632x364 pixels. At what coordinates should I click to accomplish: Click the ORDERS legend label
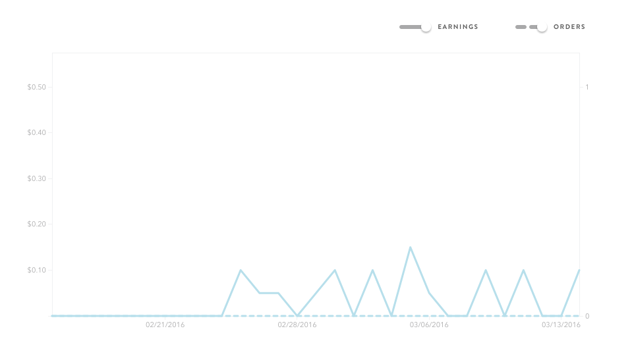[x=569, y=27]
